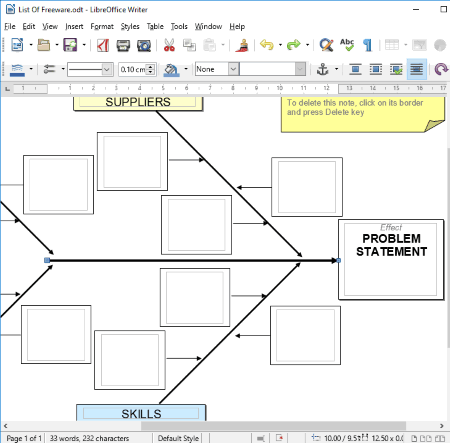Viewport: 450px width, 443px height.
Task: Expand the Anchor dropdown arrow
Action: click(336, 69)
